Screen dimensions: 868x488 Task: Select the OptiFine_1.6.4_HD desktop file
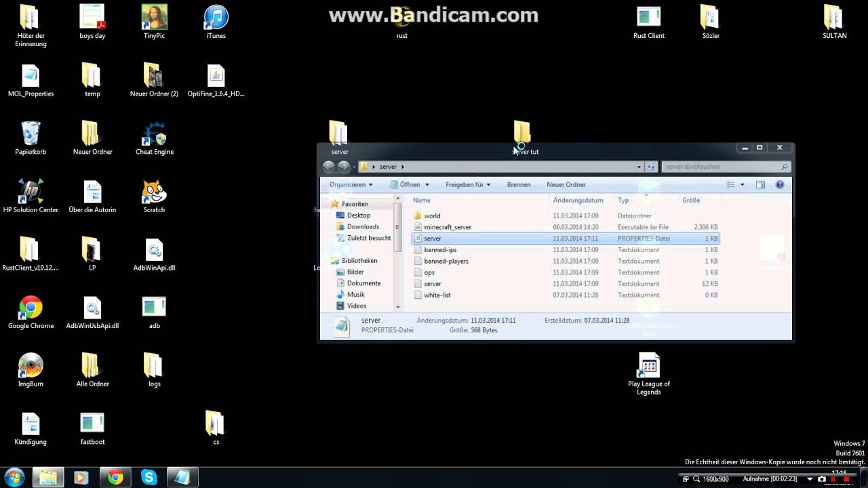(216, 81)
